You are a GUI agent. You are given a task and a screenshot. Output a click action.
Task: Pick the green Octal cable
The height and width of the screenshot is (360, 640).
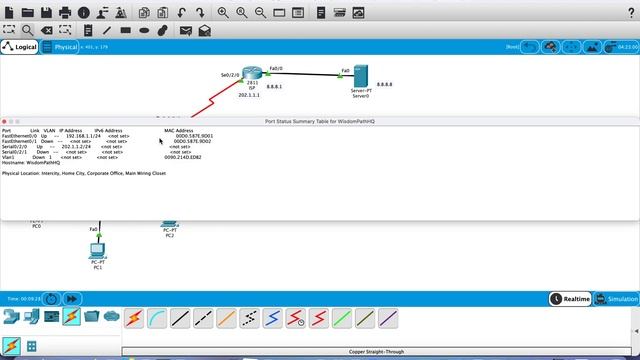pyautogui.click(x=342, y=318)
